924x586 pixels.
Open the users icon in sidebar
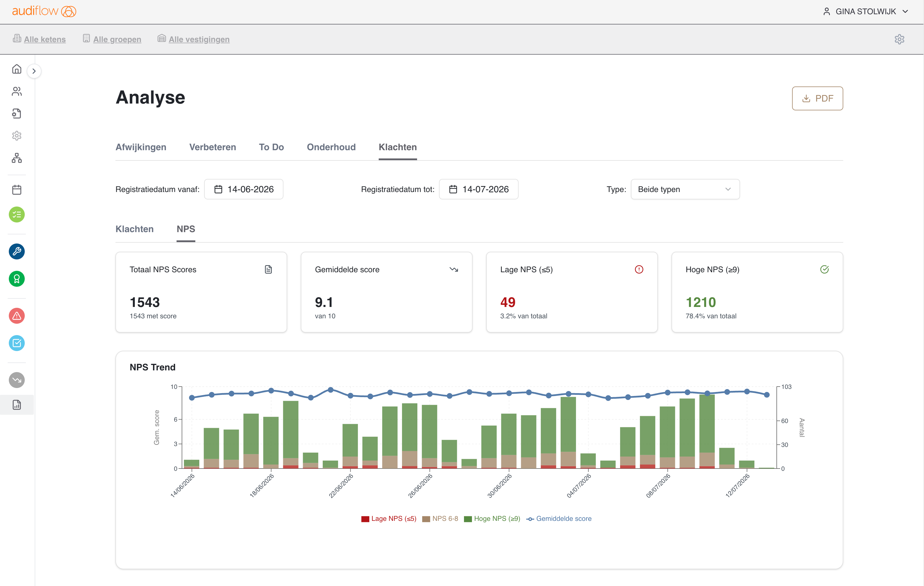point(16,91)
